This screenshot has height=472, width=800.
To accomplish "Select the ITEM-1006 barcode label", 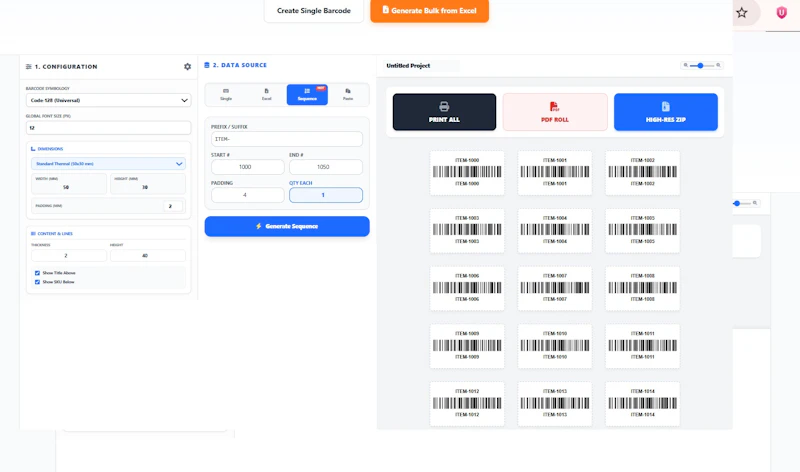I will [467, 288].
